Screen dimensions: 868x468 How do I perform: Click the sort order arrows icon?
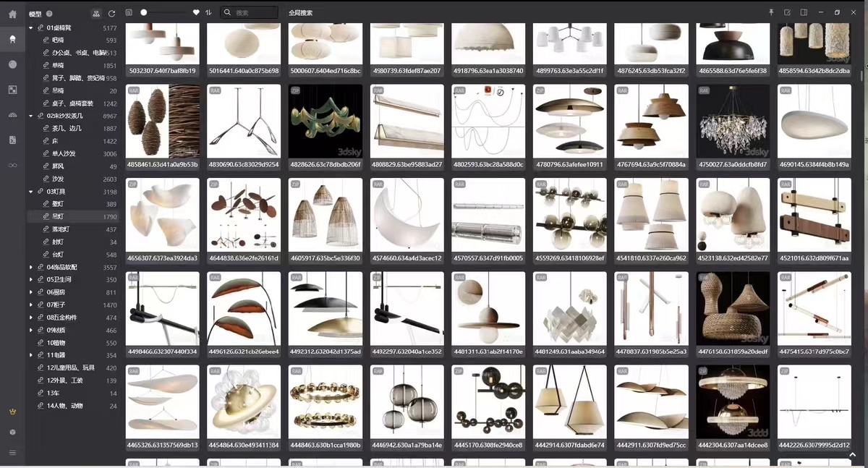[x=209, y=12]
